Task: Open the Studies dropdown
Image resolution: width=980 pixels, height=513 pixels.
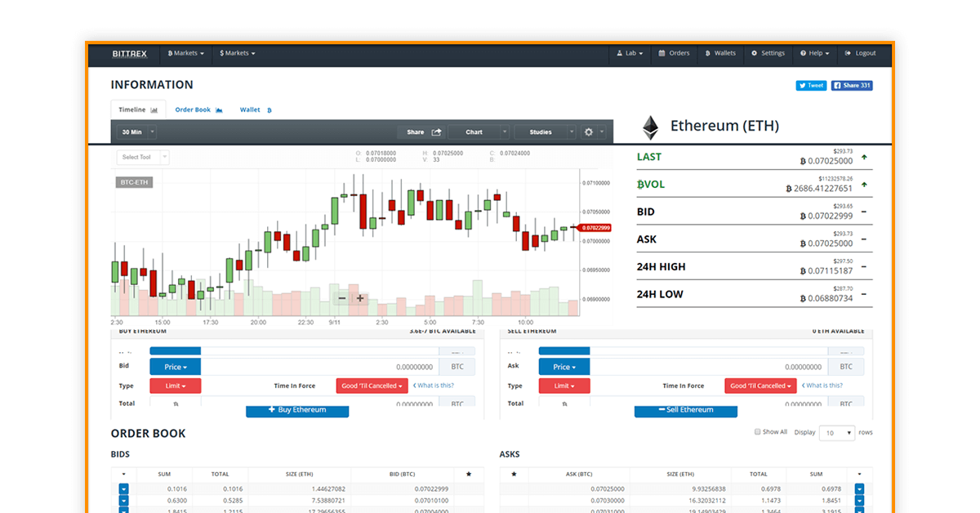Action: click(x=546, y=132)
